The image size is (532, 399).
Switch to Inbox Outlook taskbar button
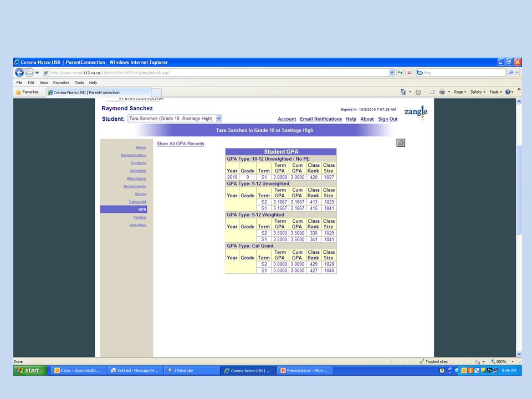click(78, 371)
